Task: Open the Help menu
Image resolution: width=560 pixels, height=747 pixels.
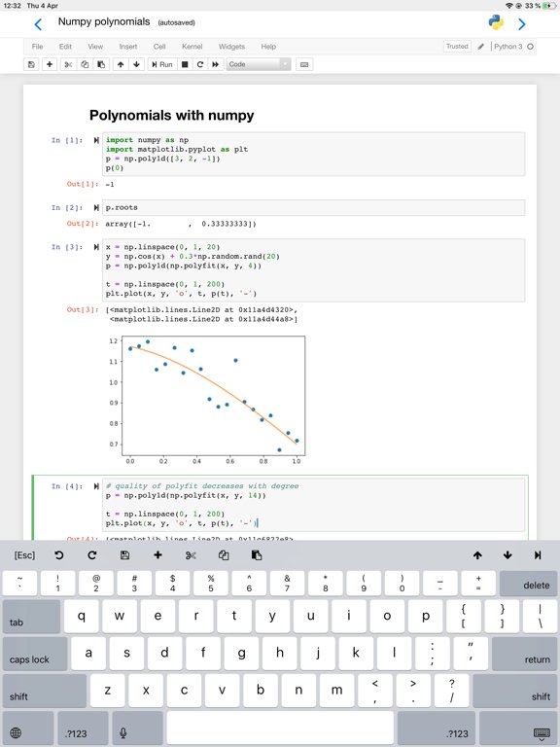Action: 268,47
